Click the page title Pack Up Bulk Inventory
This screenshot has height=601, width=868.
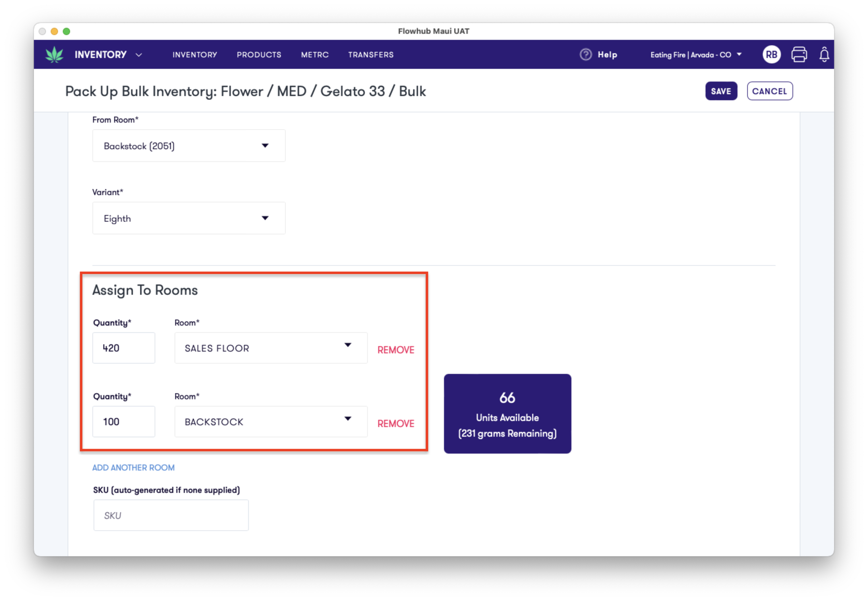[245, 91]
